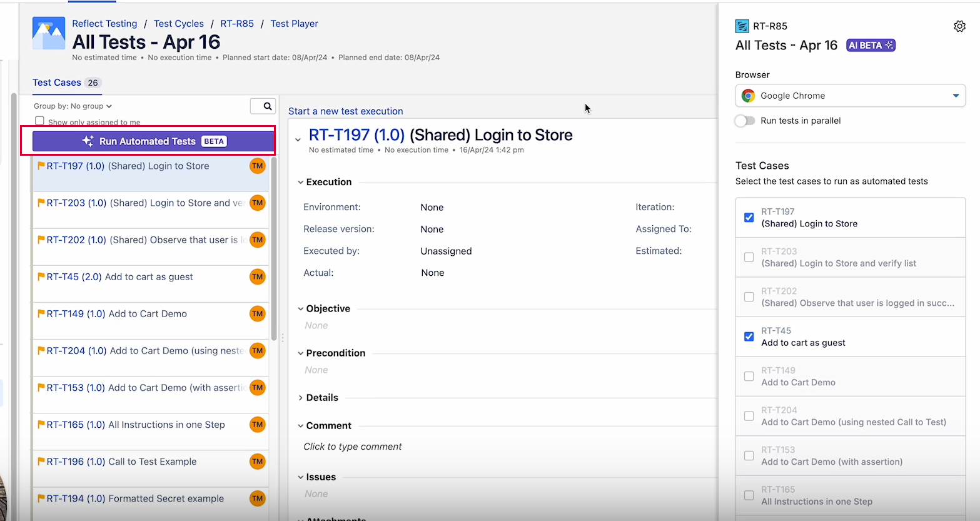980x521 pixels.
Task: Click the comment field to type comment
Action: click(x=353, y=447)
